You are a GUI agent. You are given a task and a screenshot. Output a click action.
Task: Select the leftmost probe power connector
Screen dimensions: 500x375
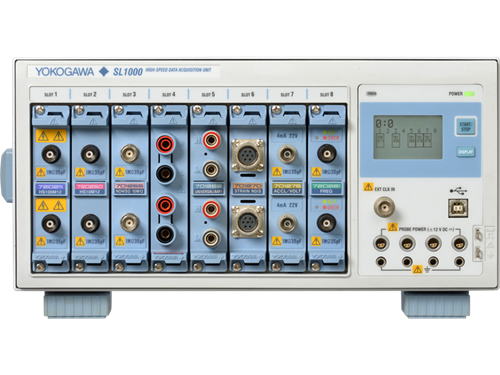click(381, 243)
